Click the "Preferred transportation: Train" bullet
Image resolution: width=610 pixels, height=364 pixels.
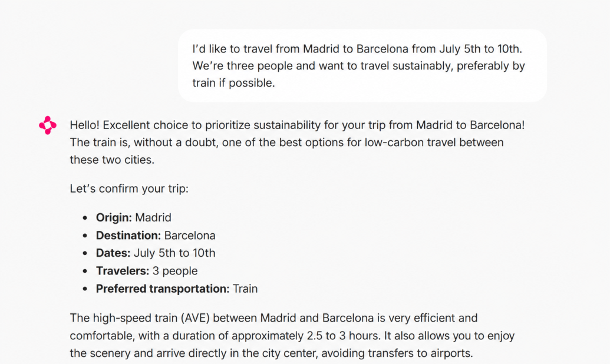(x=177, y=289)
